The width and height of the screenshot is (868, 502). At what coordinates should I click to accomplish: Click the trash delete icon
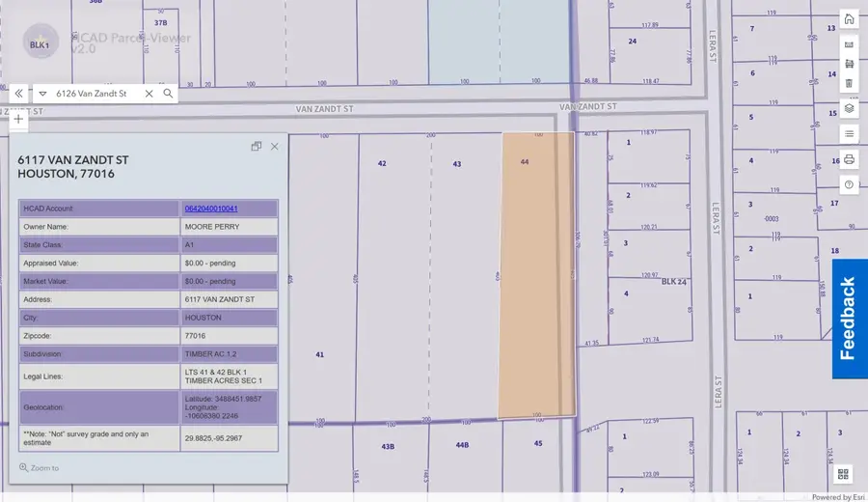point(849,84)
